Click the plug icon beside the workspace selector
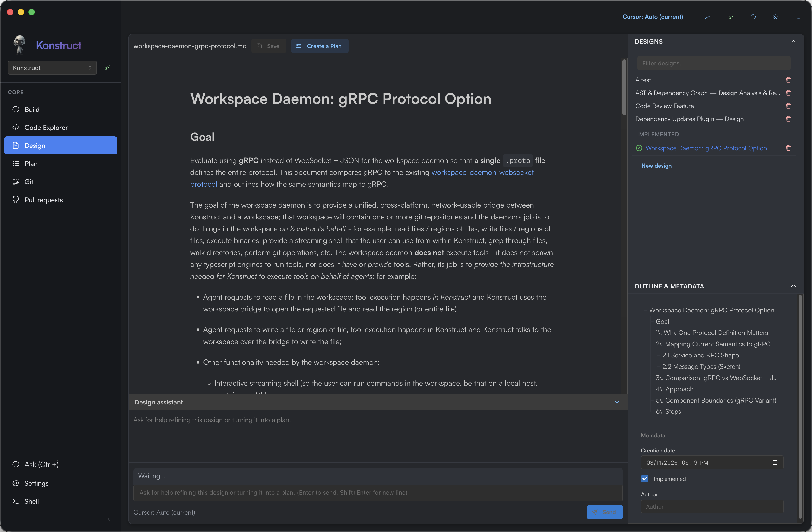 (107, 68)
